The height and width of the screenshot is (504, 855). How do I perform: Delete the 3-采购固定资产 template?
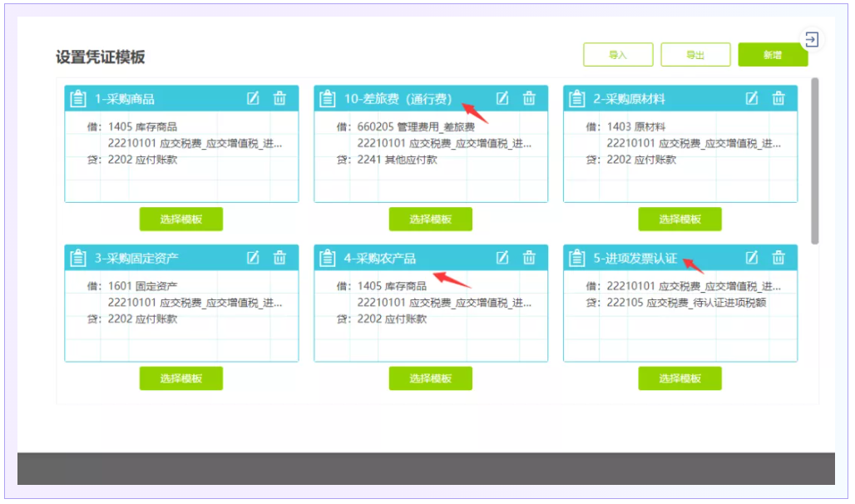pos(279,258)
